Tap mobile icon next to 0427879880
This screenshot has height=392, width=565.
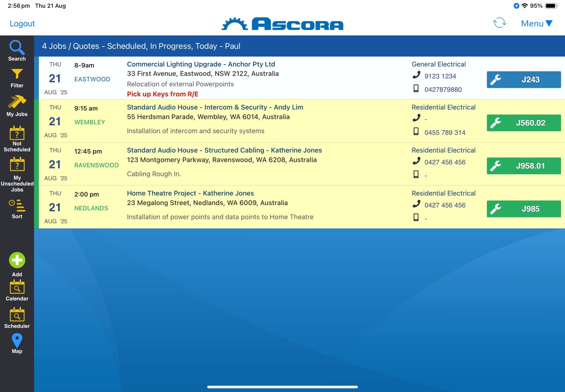[x=416, y=89]
